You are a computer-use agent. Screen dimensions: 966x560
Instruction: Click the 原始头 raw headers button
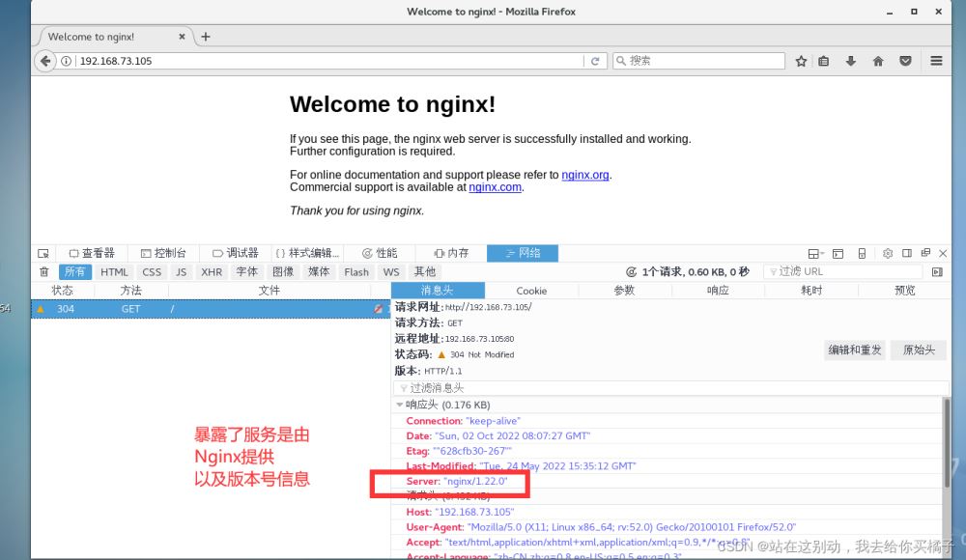point(919,350)
